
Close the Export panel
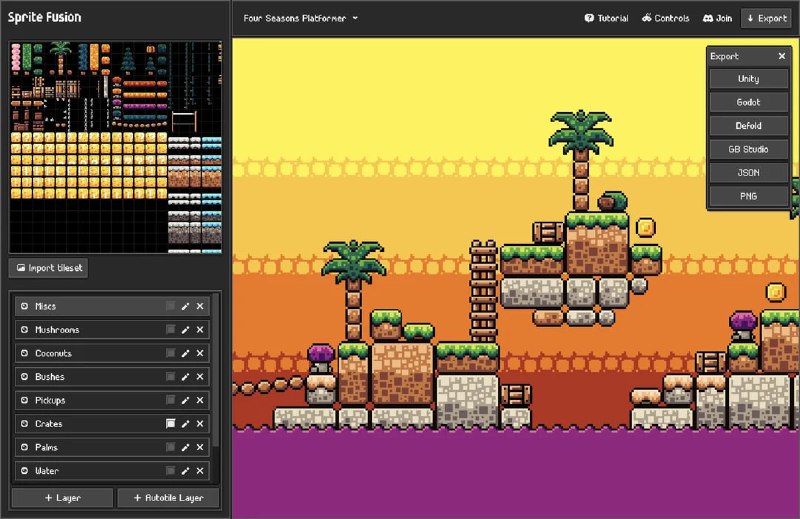(x=782, y=56)
